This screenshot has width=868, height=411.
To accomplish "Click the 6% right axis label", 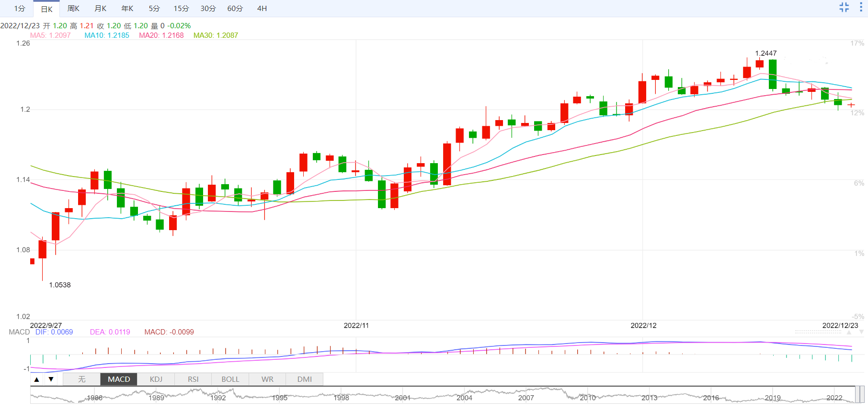I will (x=859, y=183).
